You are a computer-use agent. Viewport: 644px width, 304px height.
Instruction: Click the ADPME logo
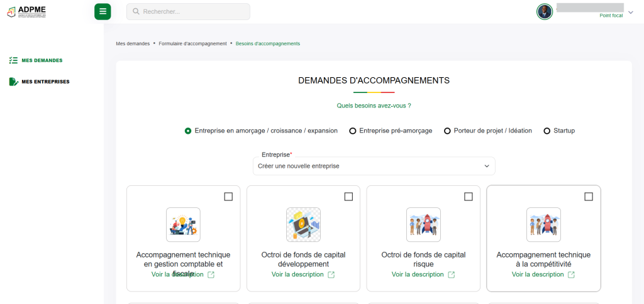[26, 11]
